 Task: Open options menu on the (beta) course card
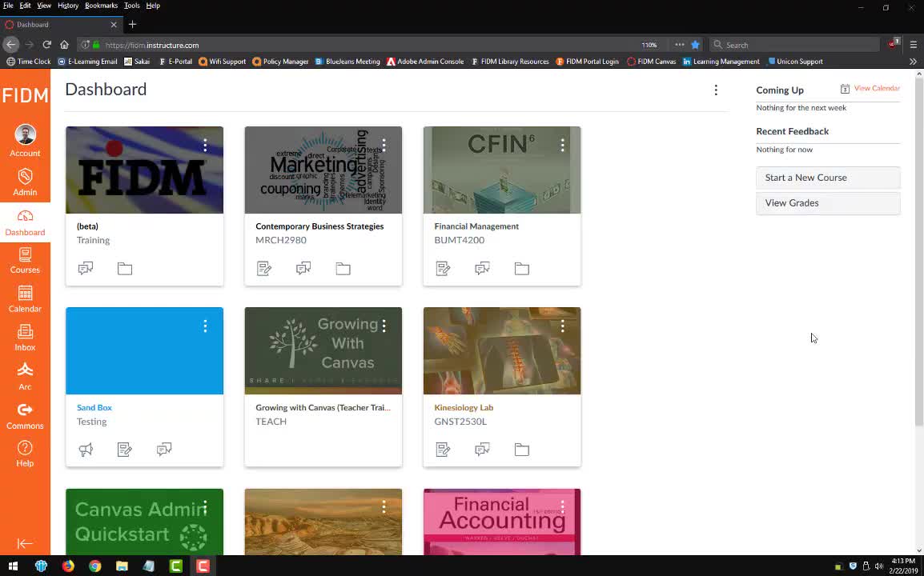click(x=205, y=146)
